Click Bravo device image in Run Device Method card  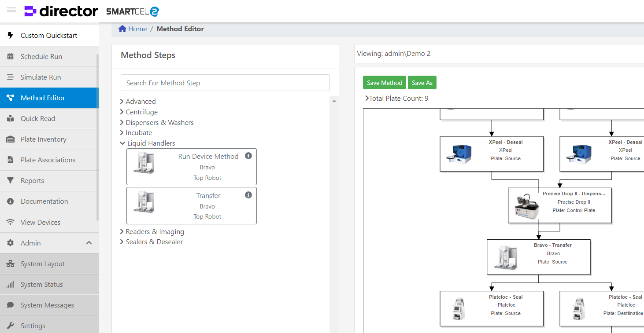click(x=144, y=163)
